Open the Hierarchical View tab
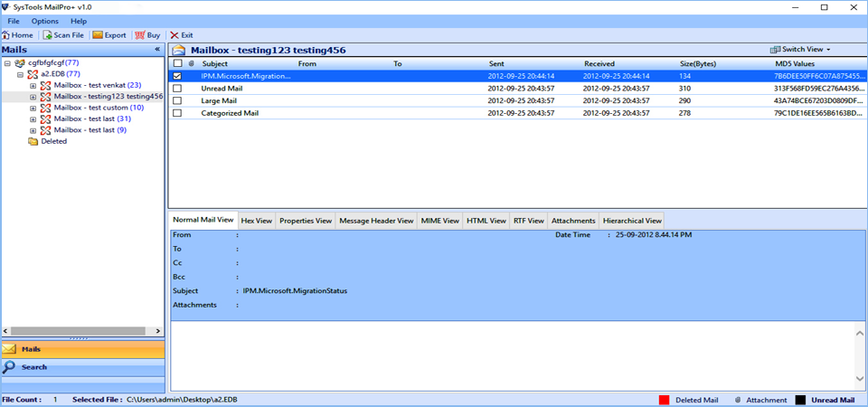Viewport: 868px width, 407px height. coord(632,221)
